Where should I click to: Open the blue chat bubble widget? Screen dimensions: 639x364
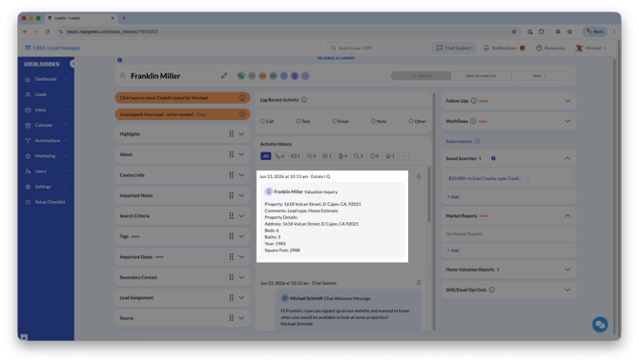[x=600, y=325]
